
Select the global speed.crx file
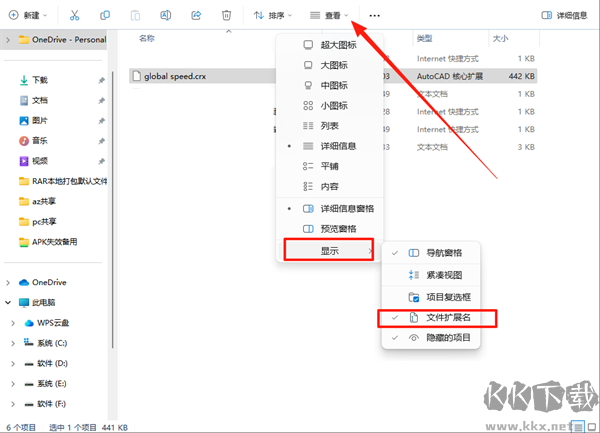(x=174, y=76)
